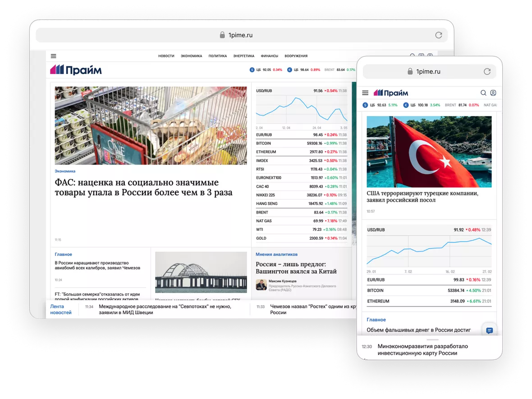Select the BITCOIN row on the tablet
This screenshot has height=399, width=532.
coord(302,143)
